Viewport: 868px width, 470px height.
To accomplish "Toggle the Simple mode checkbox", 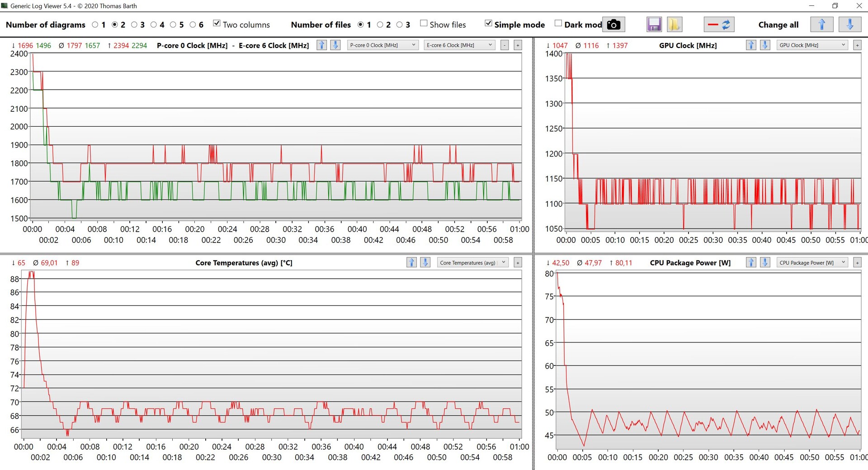I will (x=488, y=24).
